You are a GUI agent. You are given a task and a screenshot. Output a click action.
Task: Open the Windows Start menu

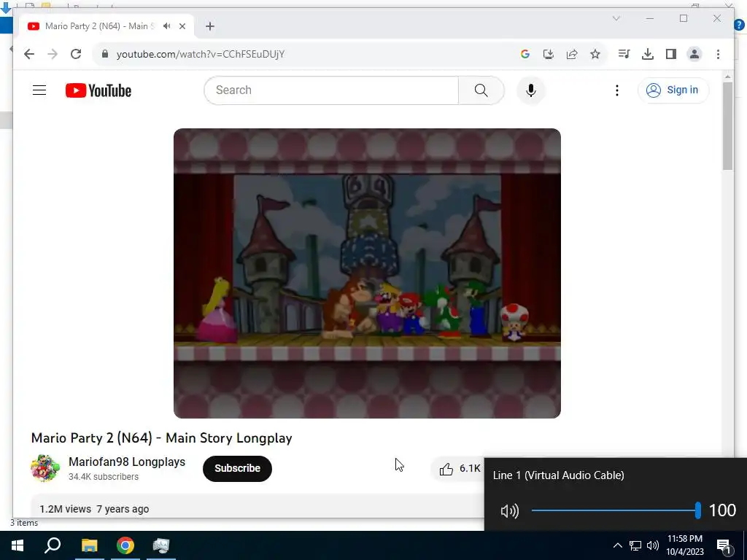point(18,545)
